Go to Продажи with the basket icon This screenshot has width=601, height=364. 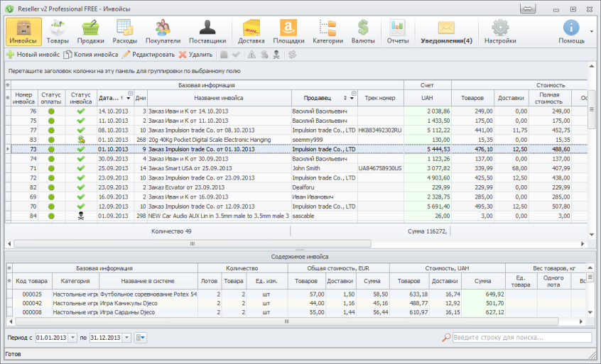pos(91,32)
